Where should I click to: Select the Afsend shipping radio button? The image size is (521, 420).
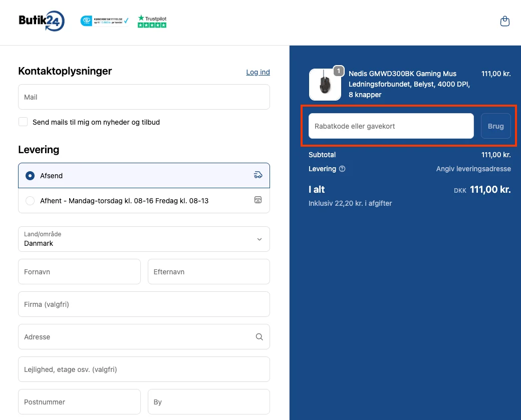(30, 176)
